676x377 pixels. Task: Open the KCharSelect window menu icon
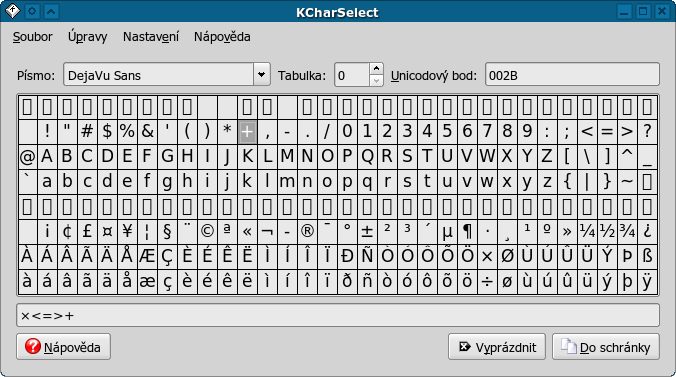coord(12,11)
